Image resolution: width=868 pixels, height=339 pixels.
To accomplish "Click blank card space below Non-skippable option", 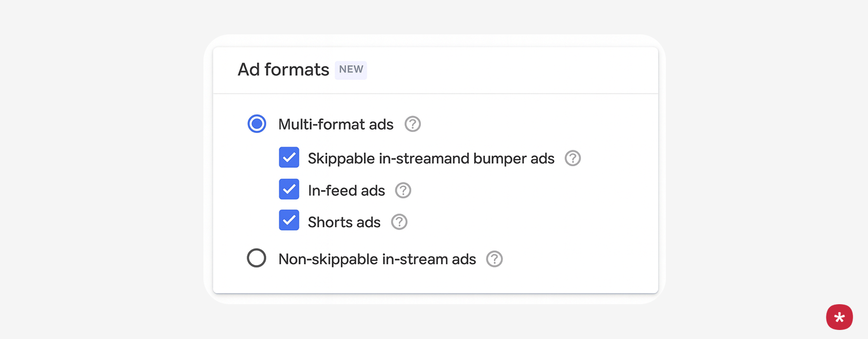I will (434, 281).
